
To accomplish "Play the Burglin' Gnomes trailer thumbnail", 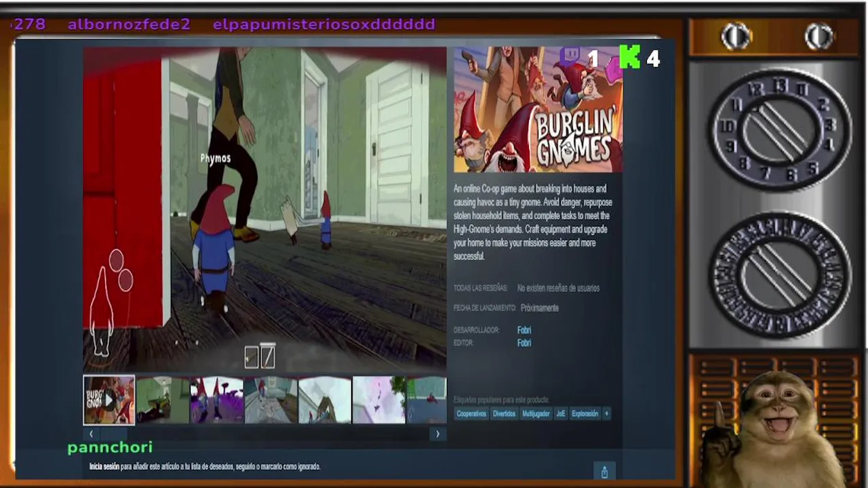I will (108, 400).
